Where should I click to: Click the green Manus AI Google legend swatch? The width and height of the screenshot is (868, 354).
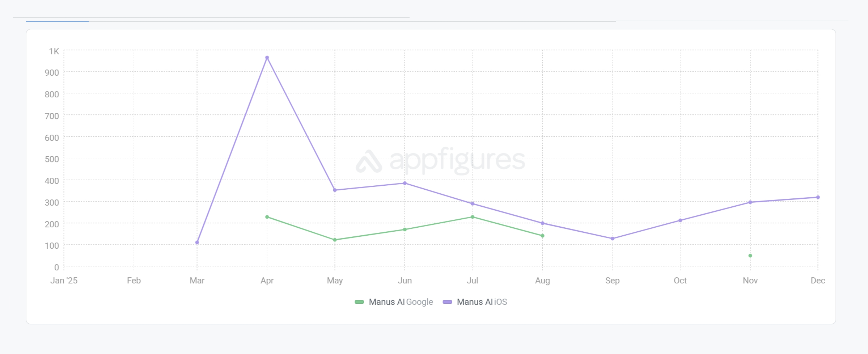pyautogui.click(x=359, y=302)
